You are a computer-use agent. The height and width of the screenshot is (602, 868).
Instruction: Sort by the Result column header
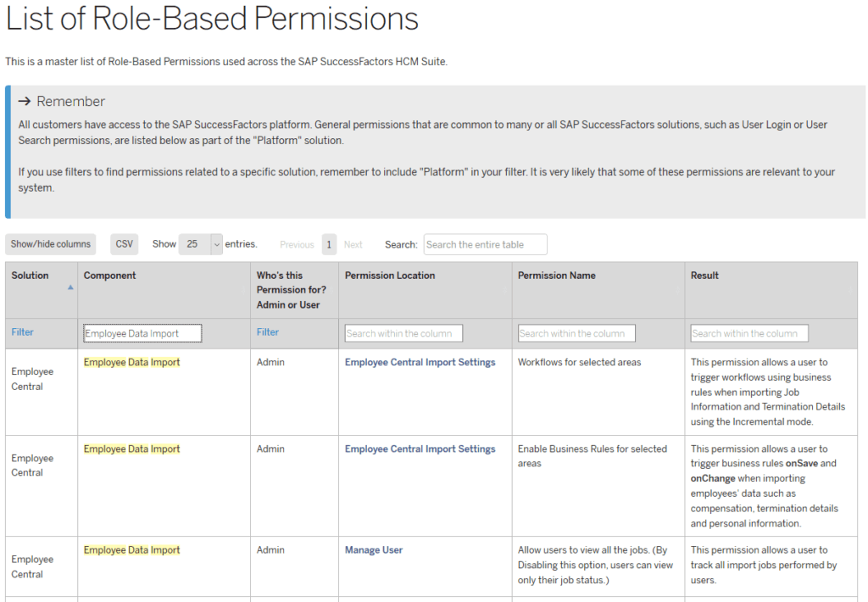click(x=705, y=276)
